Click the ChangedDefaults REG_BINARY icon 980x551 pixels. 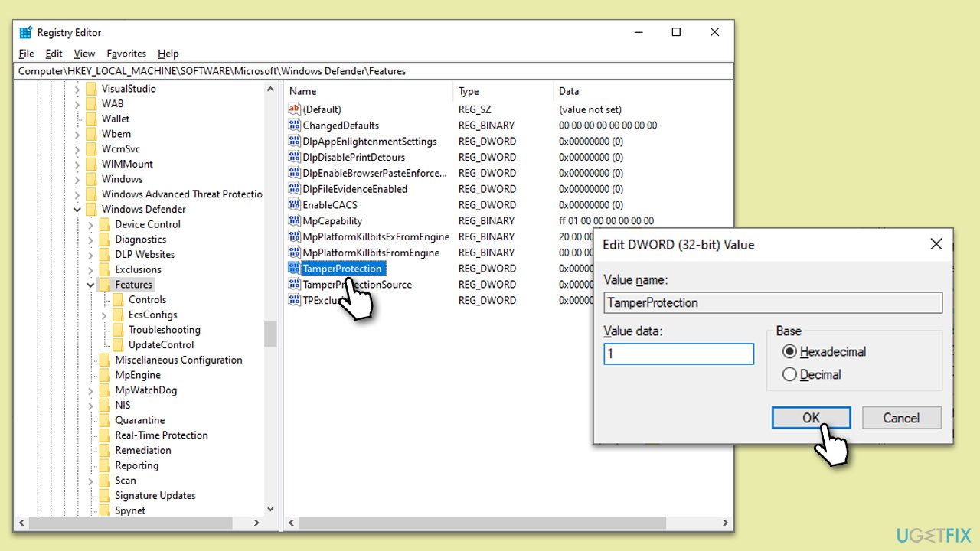click(x=294, y=125)
